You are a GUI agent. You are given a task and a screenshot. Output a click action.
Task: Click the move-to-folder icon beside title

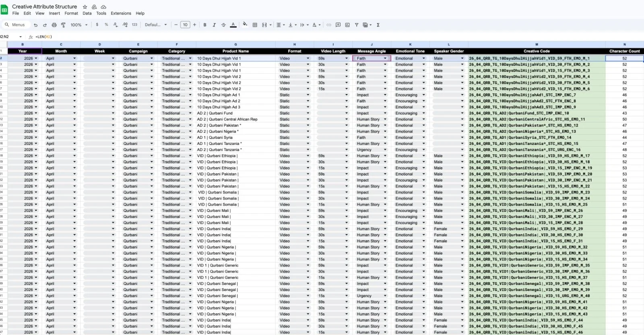[94, 7]
